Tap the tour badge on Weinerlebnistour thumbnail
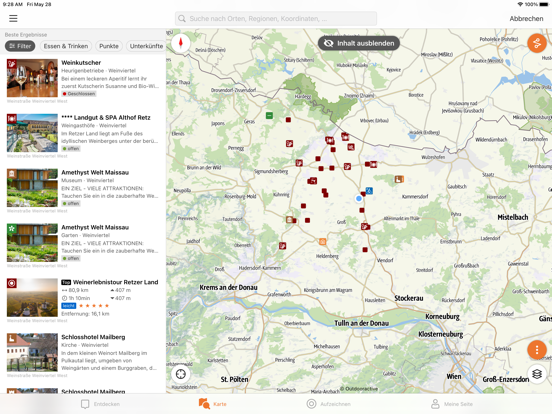The height and width of the screenshot is (414, 552). (12, 283)
